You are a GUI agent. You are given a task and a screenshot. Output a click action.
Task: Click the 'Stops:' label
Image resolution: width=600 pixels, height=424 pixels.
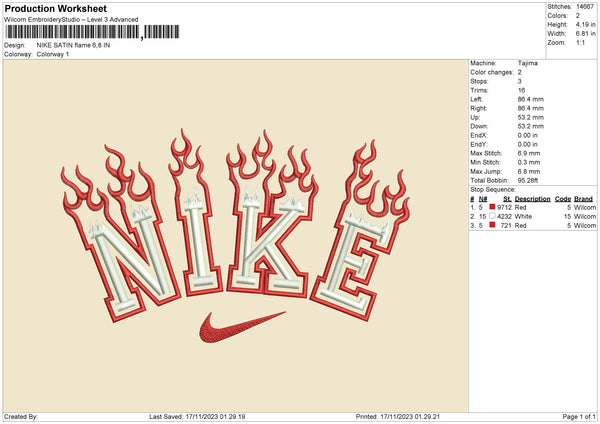(x=479, y=81)
